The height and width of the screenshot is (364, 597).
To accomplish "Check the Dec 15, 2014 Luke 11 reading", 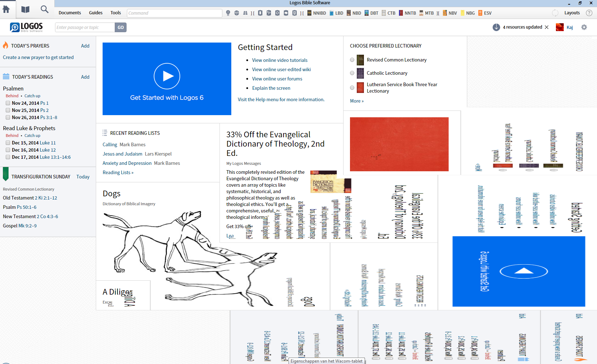I will (8, 143).
